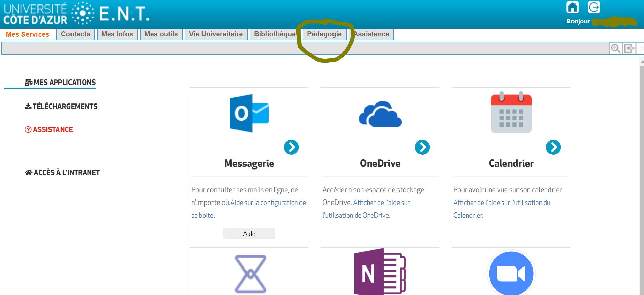Launch the OneNote application icon
Viewport: 644px width, 295px height.
[380, 272]
